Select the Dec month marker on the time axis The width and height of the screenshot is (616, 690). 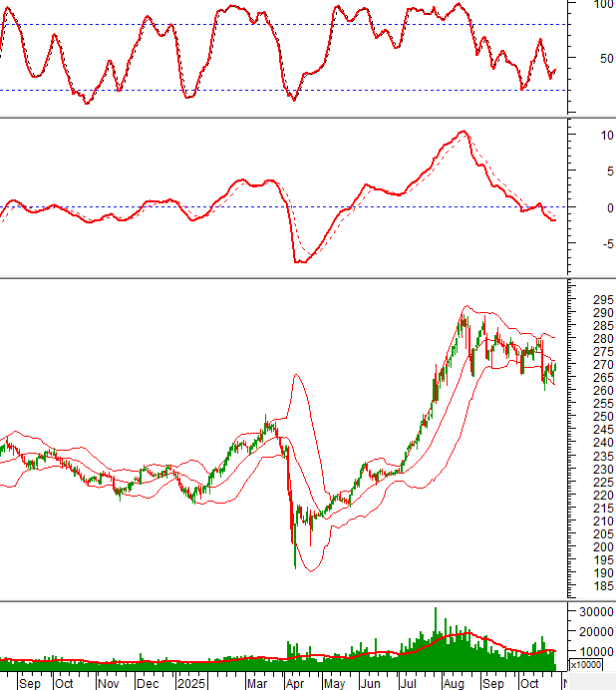click(x=148, y=684)
